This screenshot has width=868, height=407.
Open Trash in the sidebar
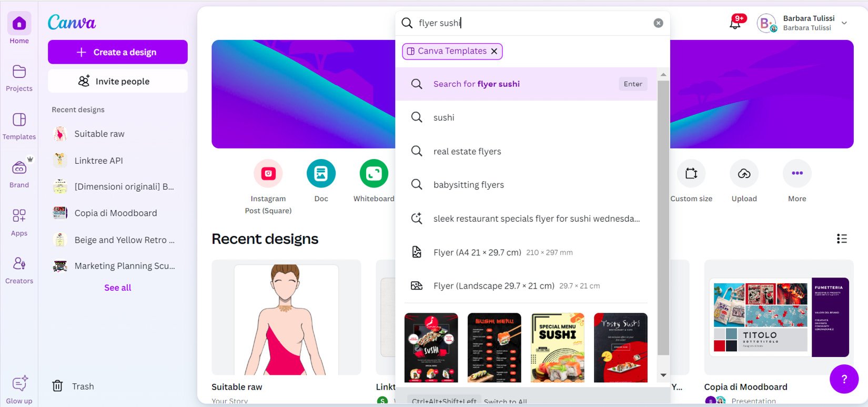[73, 386]
